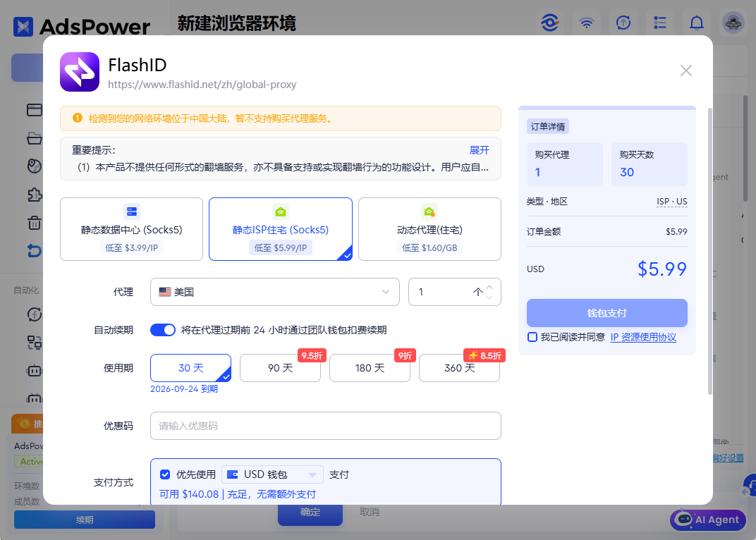The height and width of the screenshot is (540, 756).
Task: Decrease the proxy quantity by one
Action: coord(489,297)
